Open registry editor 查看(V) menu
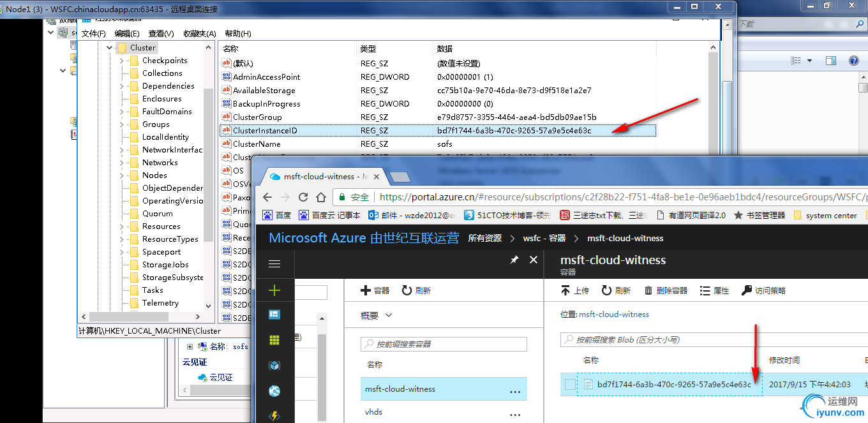Viewport: 868px width, 423px height. click(x=161, y=33)
